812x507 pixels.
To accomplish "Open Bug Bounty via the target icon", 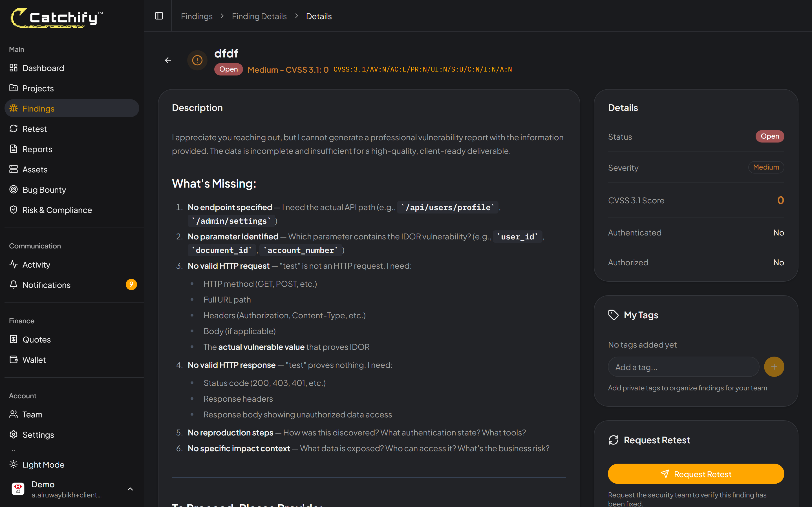I will (14, 190).
